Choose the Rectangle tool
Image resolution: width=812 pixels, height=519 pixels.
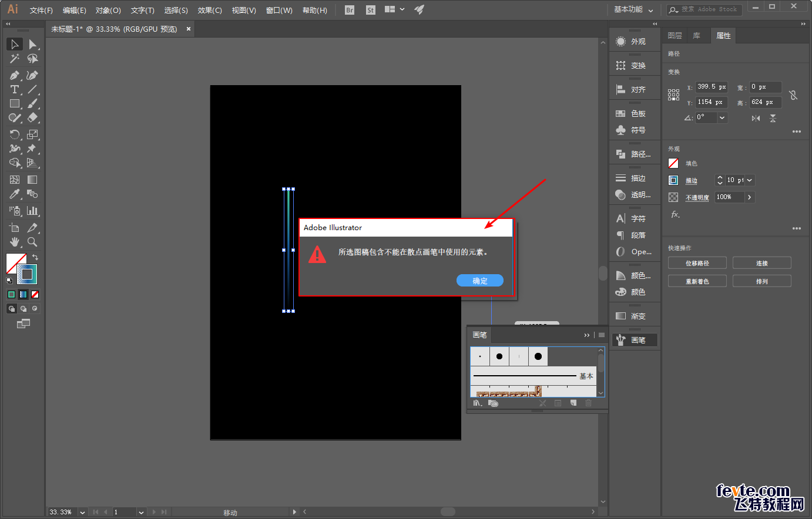15,104
